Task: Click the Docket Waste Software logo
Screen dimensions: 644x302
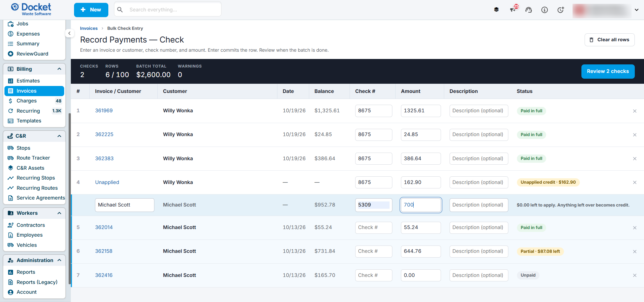Action: click(31, 9)
